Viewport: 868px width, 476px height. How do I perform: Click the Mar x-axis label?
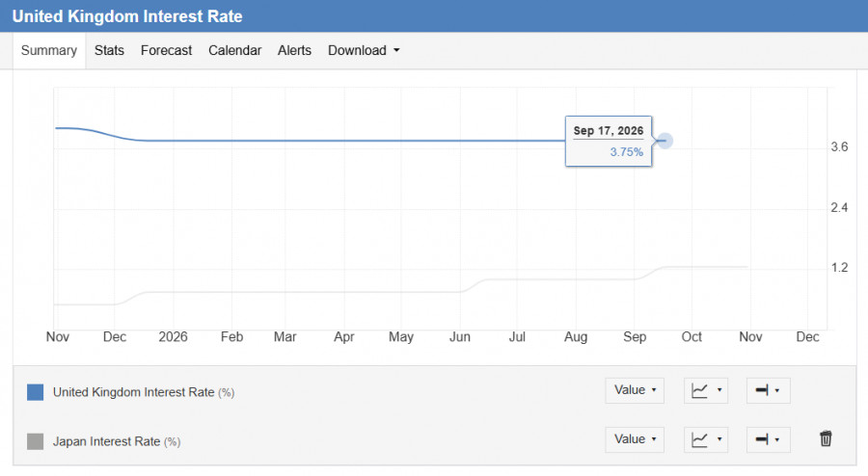pyautogui.click(x=285, y=336)
